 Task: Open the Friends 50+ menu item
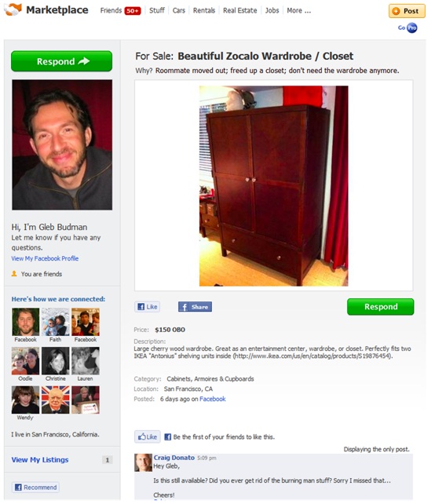click(120, 11)
